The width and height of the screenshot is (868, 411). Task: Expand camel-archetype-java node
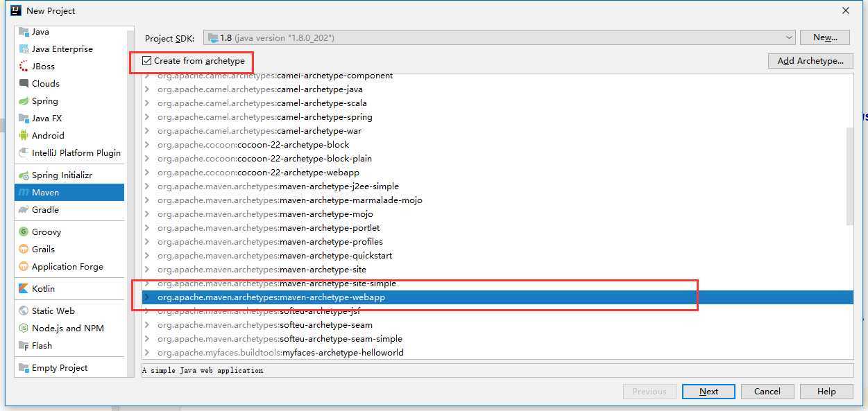146,89
